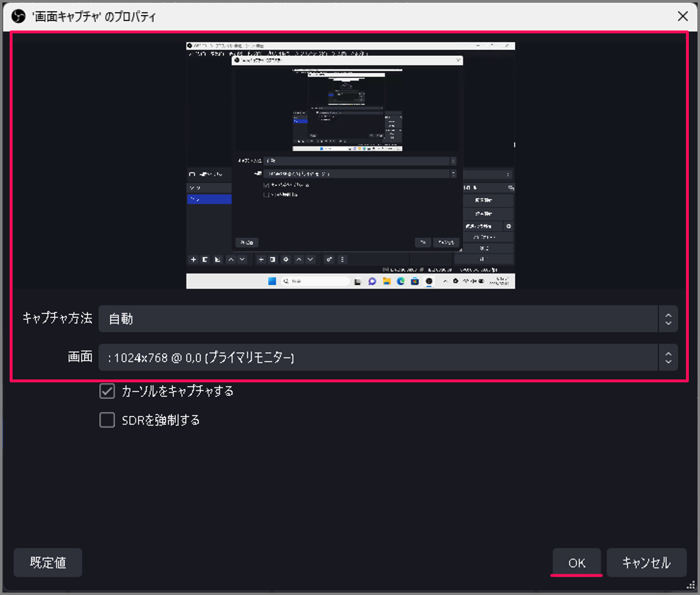Click the move source down arrow in the preview

pos(311,259)
